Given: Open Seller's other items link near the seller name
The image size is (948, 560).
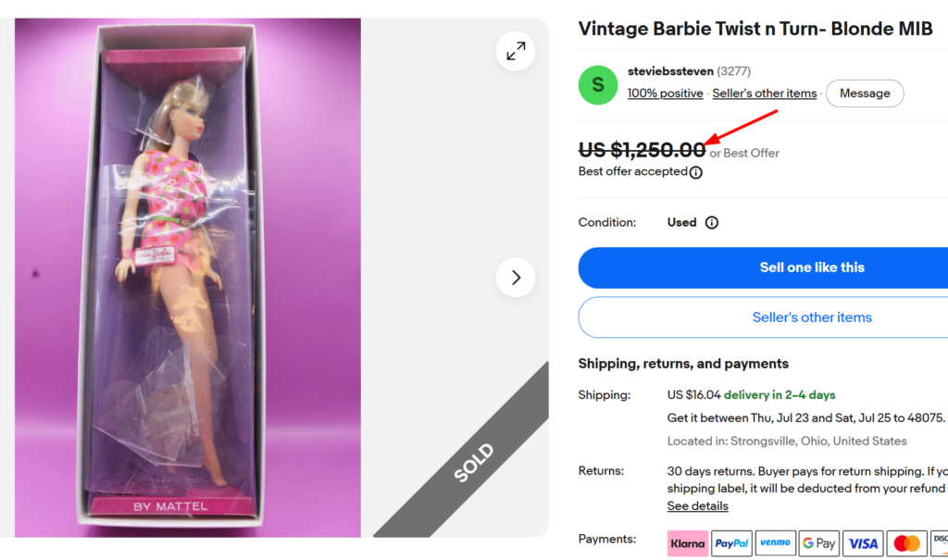Looking at the screenshot, I should (x=764, y=93).
